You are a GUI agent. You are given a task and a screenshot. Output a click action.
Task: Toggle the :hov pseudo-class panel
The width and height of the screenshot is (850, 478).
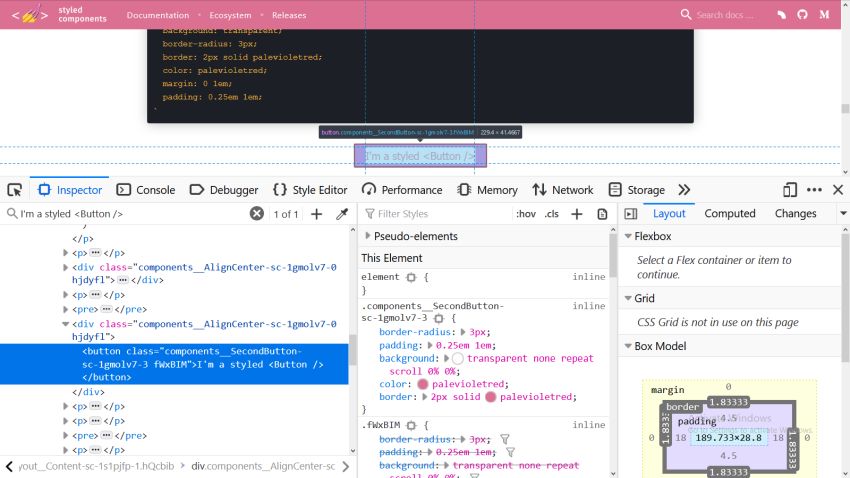(526, 214)
